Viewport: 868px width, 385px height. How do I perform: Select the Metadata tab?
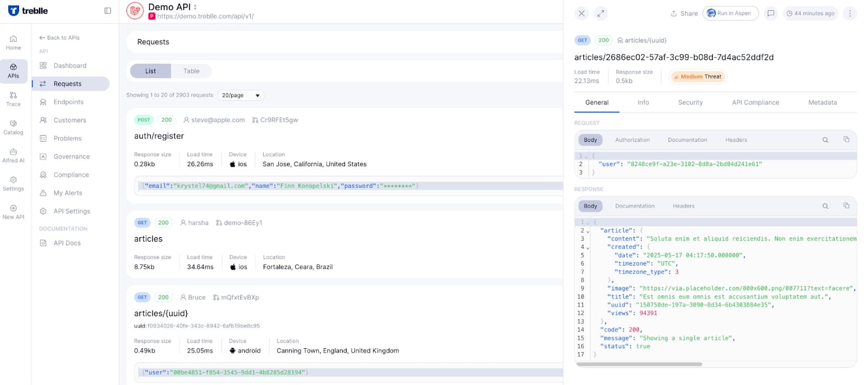[x=822, y=103]
